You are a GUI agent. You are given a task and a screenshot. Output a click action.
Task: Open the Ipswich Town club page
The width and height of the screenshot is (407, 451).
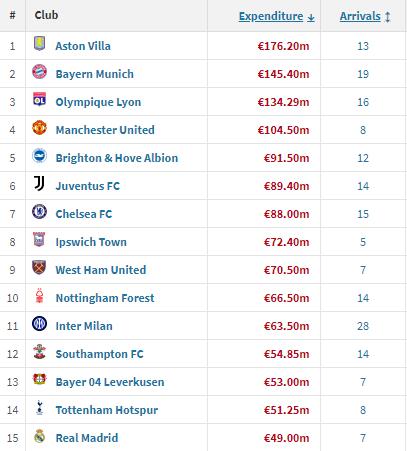[91, 242]
